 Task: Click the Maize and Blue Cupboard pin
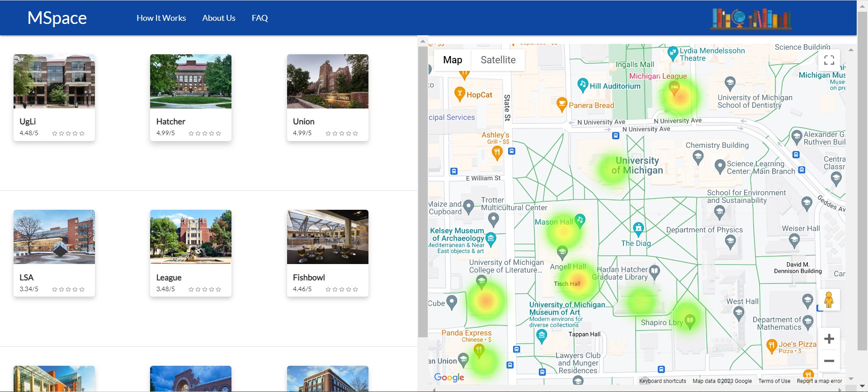pos(469,207)
